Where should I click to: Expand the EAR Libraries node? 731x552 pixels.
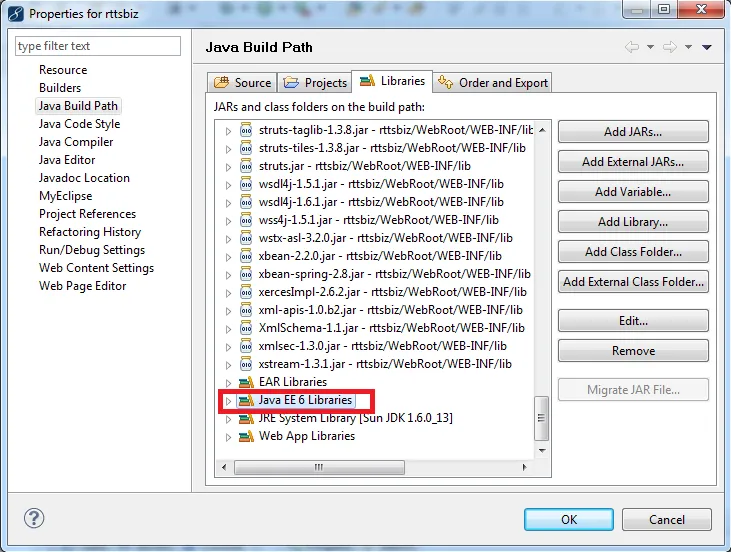tap(228, 383)
